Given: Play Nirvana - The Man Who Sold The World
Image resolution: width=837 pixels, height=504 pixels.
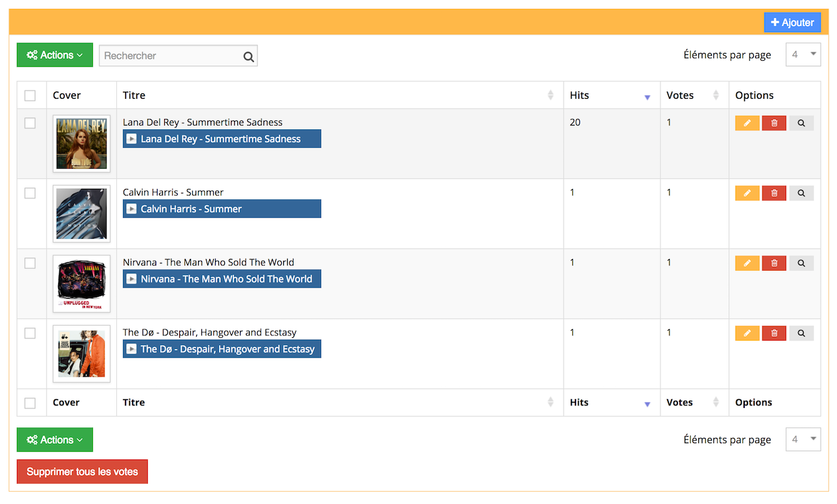Looking at the screenshot, I should 222,278.
